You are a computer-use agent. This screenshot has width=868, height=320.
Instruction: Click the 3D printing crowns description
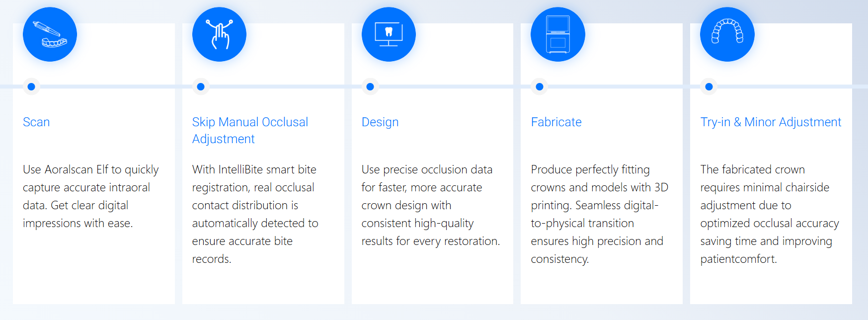point(599,214)
